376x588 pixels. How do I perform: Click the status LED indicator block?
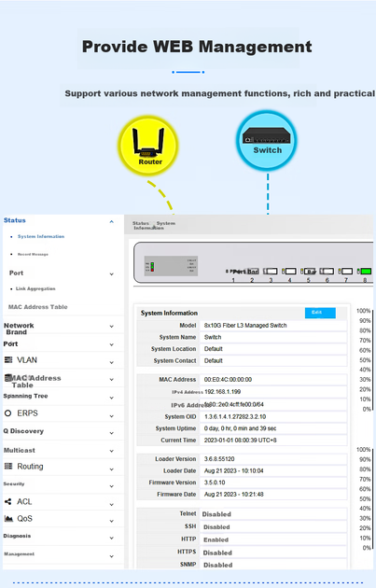pos(152,267)
